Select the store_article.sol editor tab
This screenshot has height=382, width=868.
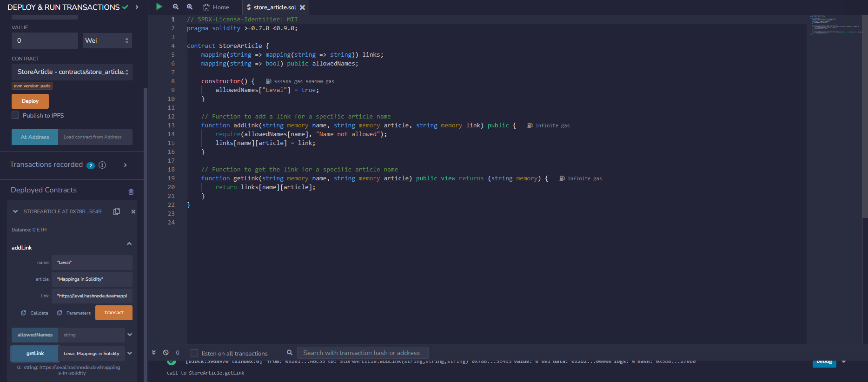tap(274, 7)
